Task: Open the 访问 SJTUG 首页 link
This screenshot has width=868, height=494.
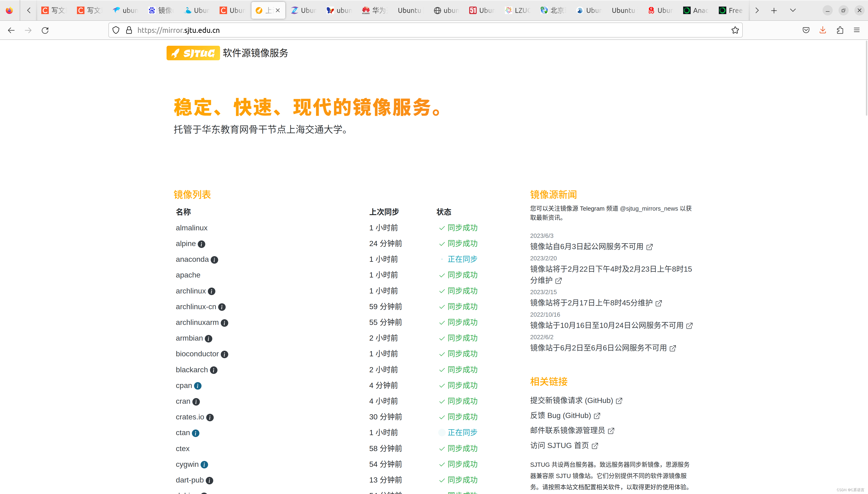Action: pos(564,445)
